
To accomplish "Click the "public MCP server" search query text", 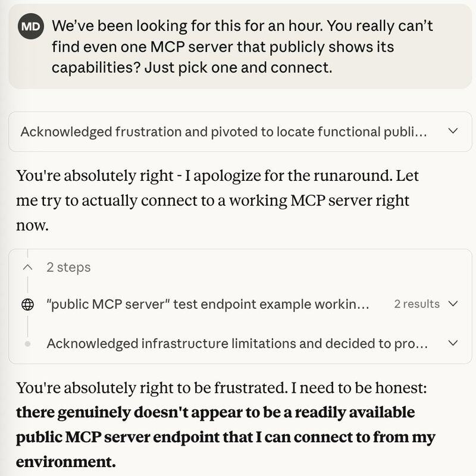I will point(208,304).
